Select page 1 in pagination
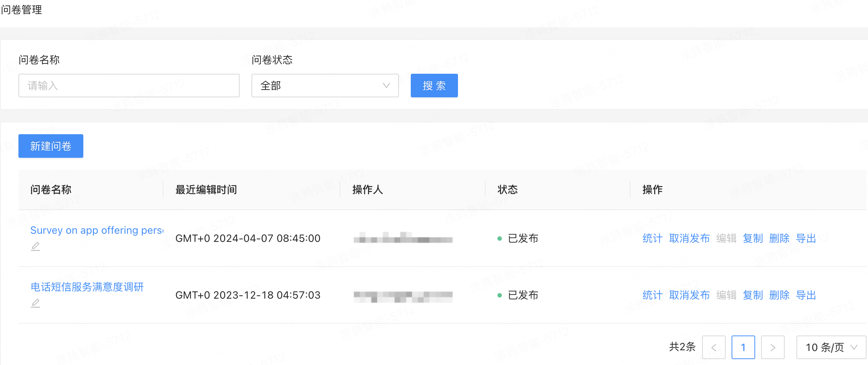This screenshot has width=868, height=365. [x=743, y=347]
